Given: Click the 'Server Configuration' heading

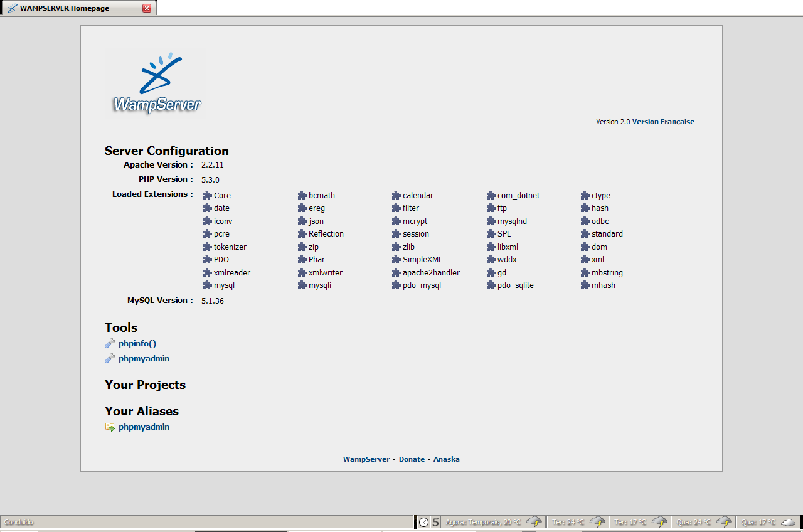Looking at the screenshot, I should coord(167,151).
